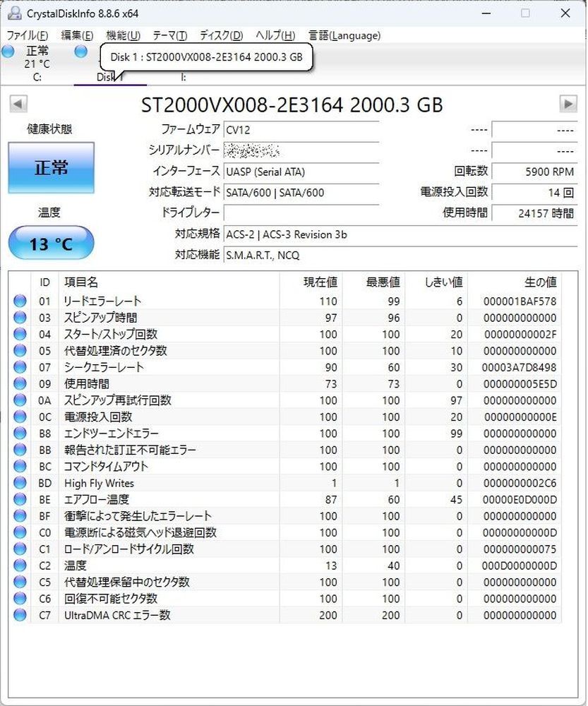Click status orb in row BC コマンドタイムアウト
The image size is (588, 706).
(20, 466)
